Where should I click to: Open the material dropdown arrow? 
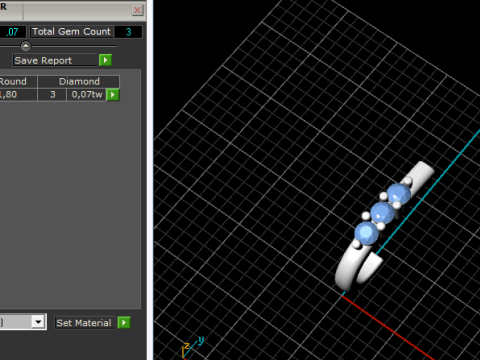click(x=39, y=322)
